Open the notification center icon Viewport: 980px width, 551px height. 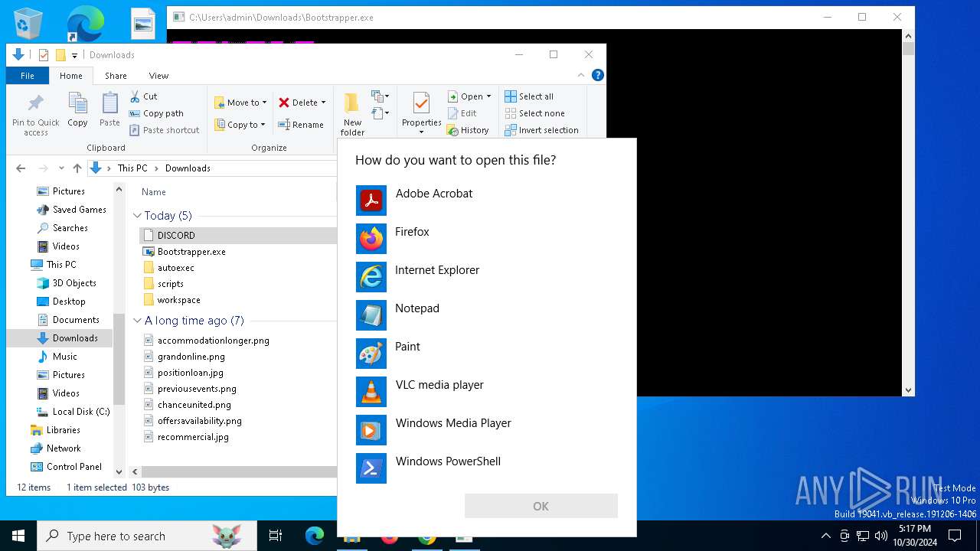(955, 536)
